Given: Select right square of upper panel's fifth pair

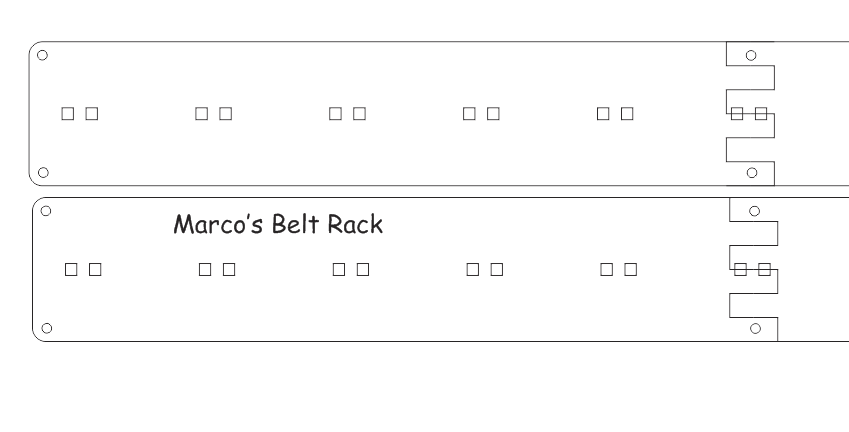Looking at the screenshot, I should [x=627, y=114].
